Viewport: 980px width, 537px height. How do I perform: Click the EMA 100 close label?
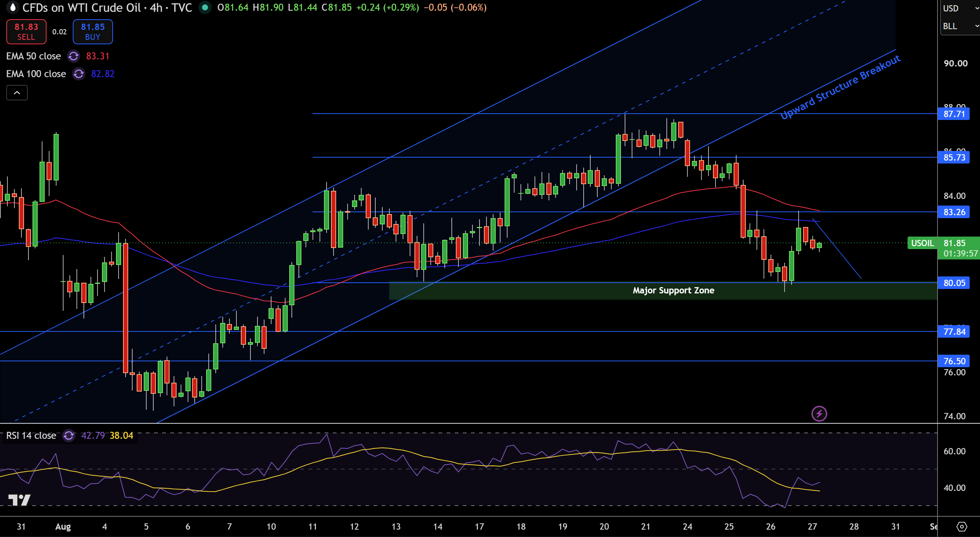[x=36, y=74]
